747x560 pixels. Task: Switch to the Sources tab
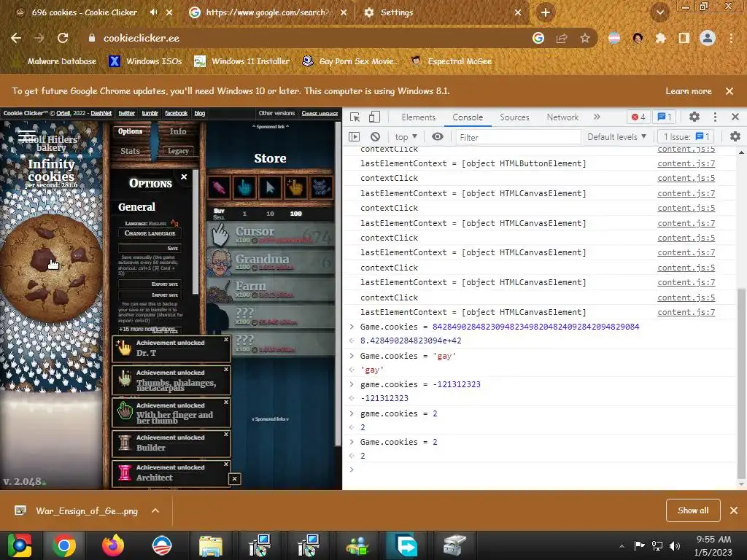pos(514,117)
